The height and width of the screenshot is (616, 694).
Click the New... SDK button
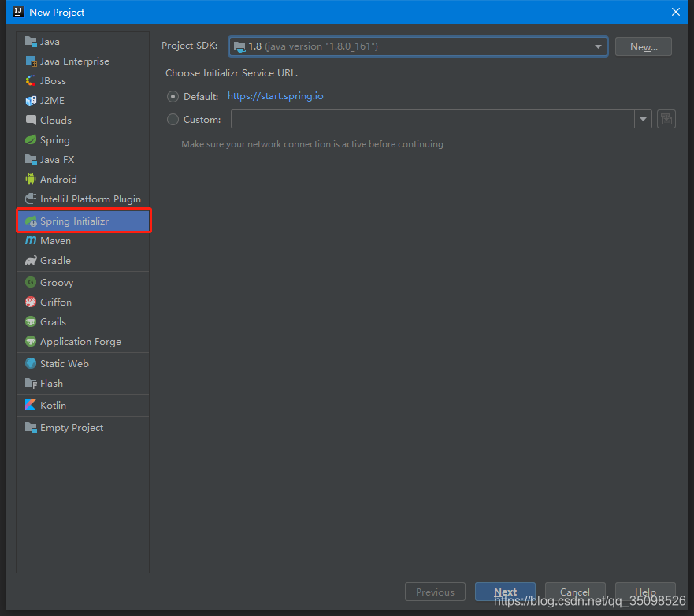pyautogui.click(x=644, y=46)
